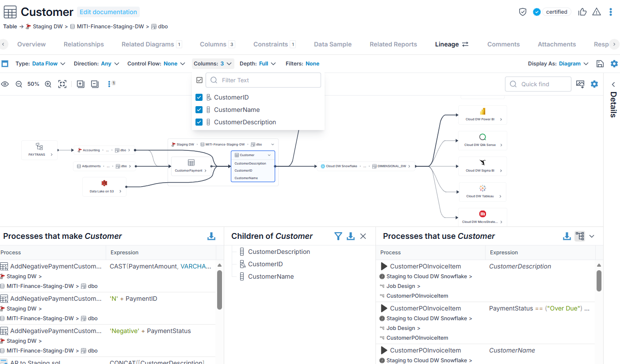Zoom in the lineage diagram
The height and width of the screenshot is (364, 620).
(x=48, y=84)
